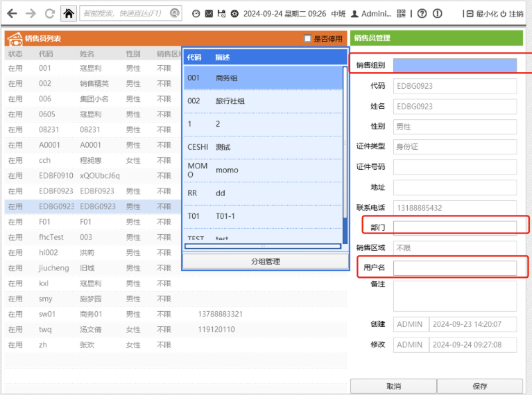Select salesperson row 0605

[92, 114]
